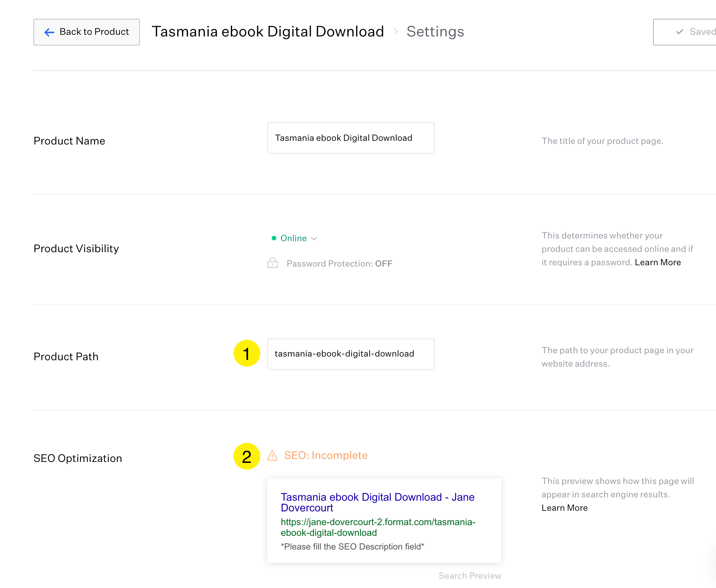Click the yellow number 1 marker
The height and width of the screenshot is (588, 716).
[247, 353]
